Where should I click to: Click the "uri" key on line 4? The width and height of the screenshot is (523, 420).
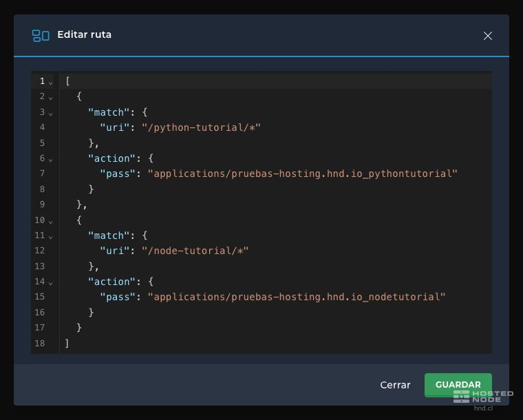click(114, 127)
